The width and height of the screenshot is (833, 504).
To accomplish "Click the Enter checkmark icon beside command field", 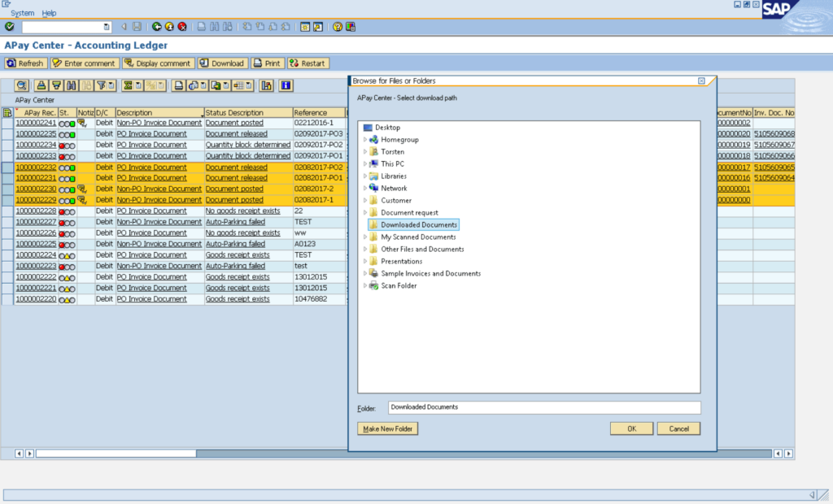I will coord(9,27).
